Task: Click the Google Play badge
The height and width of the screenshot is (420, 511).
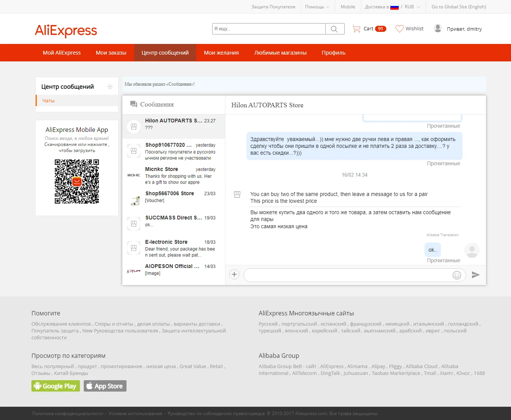Action: click(56, 386)
